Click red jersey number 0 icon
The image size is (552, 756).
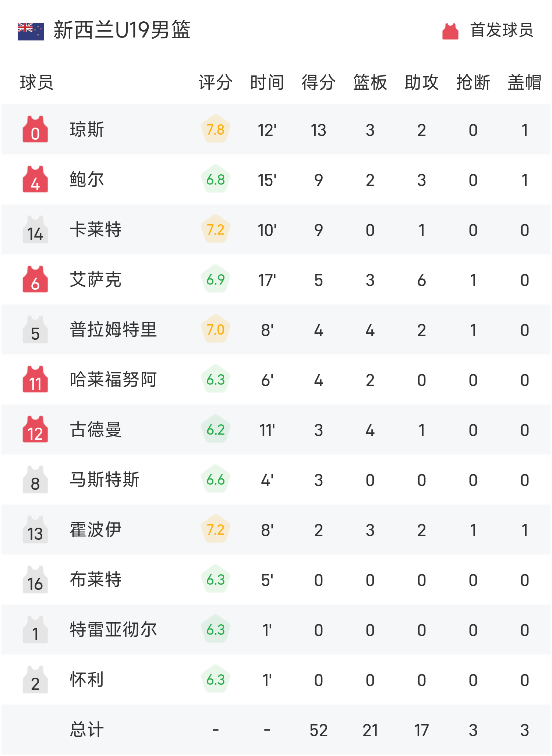coord(35,129)
